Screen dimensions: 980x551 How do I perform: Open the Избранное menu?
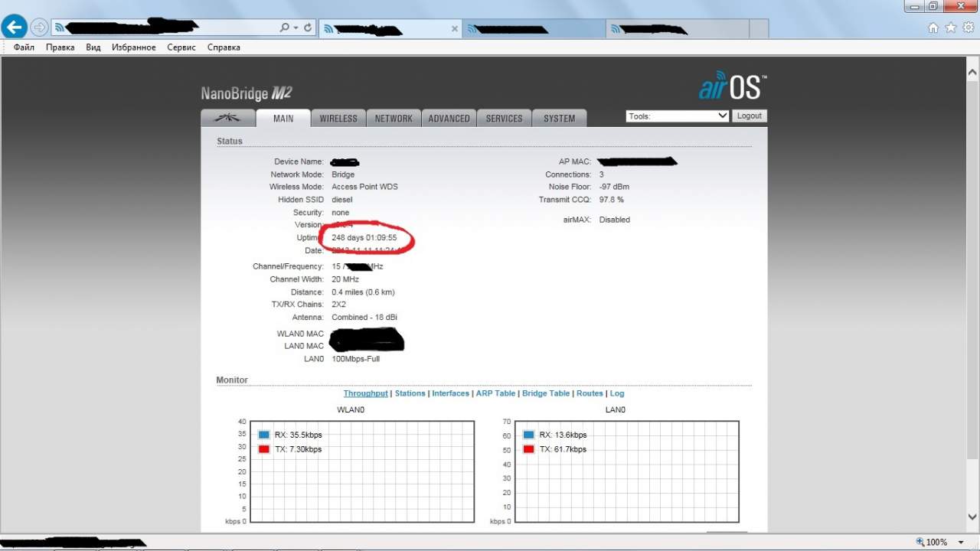(x=134, y=47)
